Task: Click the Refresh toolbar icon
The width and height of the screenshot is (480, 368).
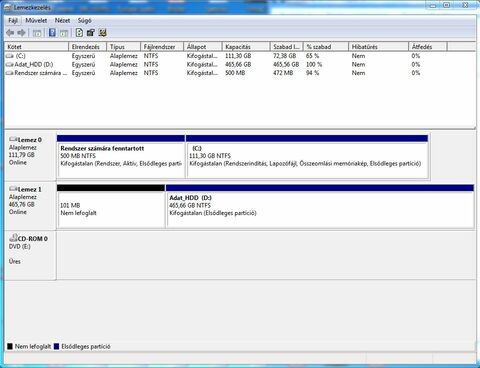Action: pyautogui.click(x=79, y=33)
